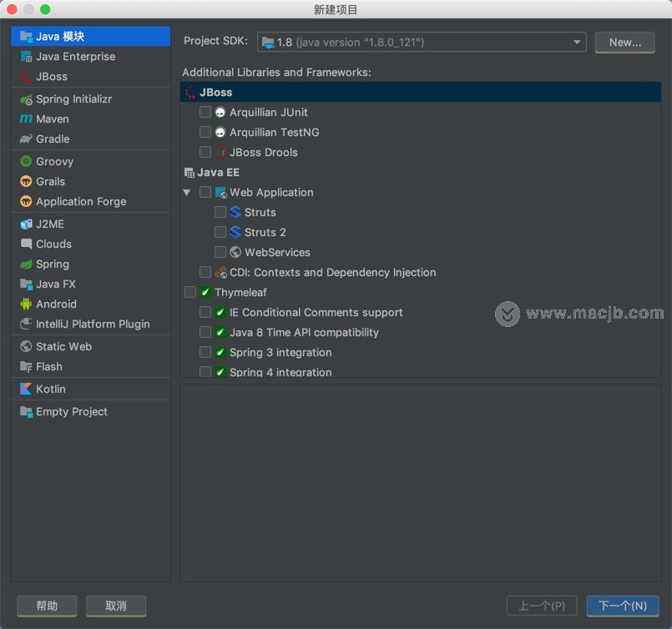Click the Web Application icon
The width and height of the screenshot is (672, 629).
[220, 192]
